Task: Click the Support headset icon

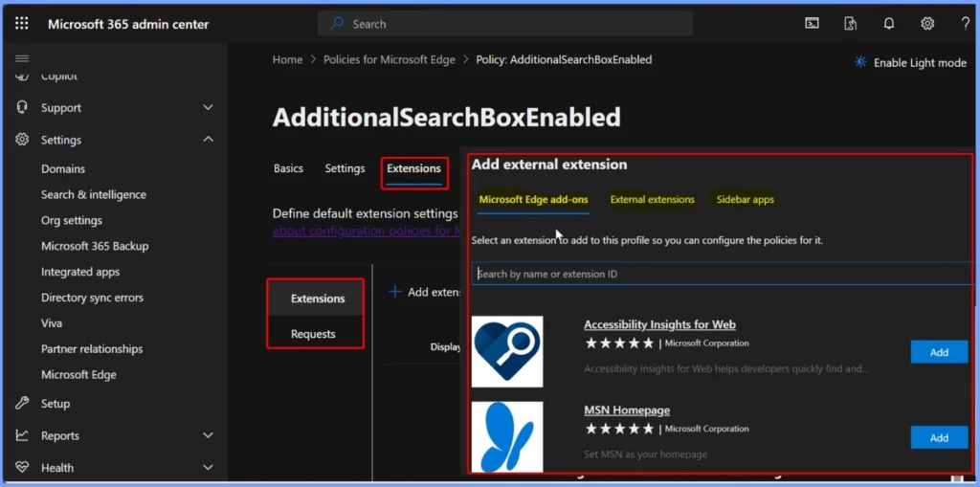Action: coord(22,107)
